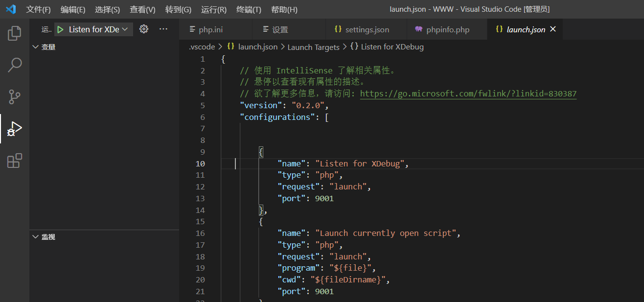The width and height of the screenshot is (644, 302).
Task: Open the 选择(S) menu
Action: click(x=107, y=10)
